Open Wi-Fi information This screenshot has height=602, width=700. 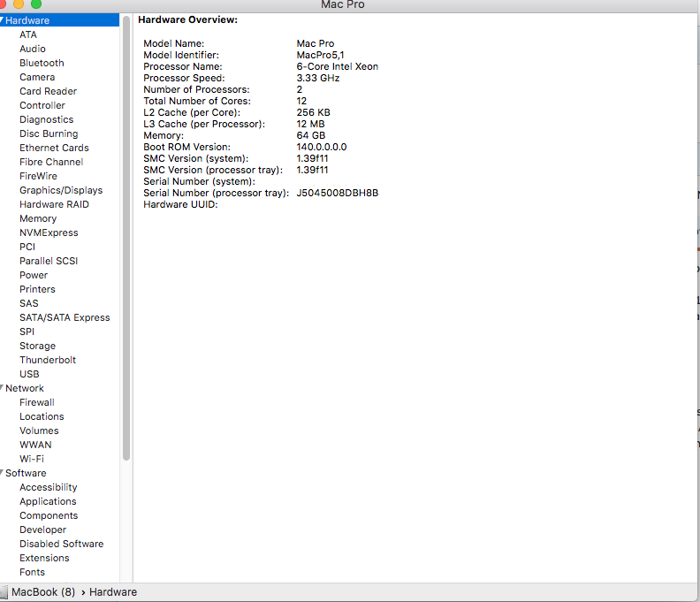32,459
